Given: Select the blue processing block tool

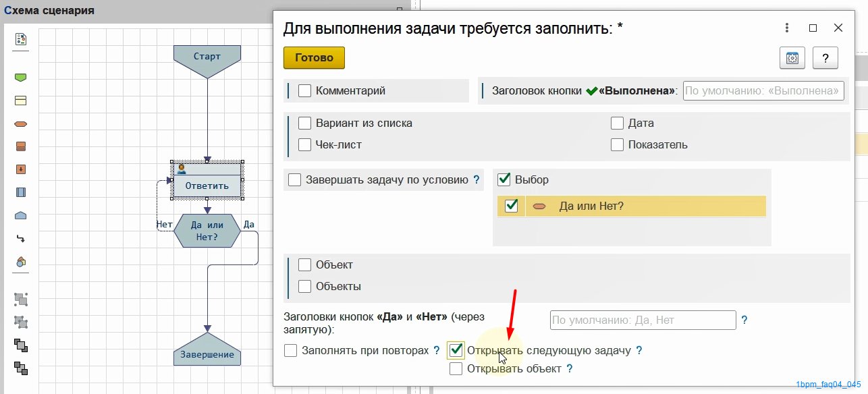Looking at the screenshot, I should point(20,192).
